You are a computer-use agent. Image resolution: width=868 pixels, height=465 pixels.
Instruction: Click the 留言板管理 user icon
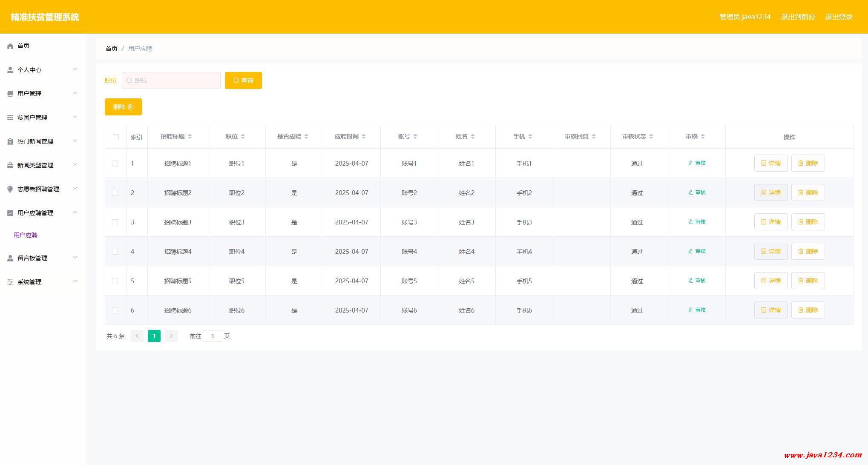pos(10,258)
